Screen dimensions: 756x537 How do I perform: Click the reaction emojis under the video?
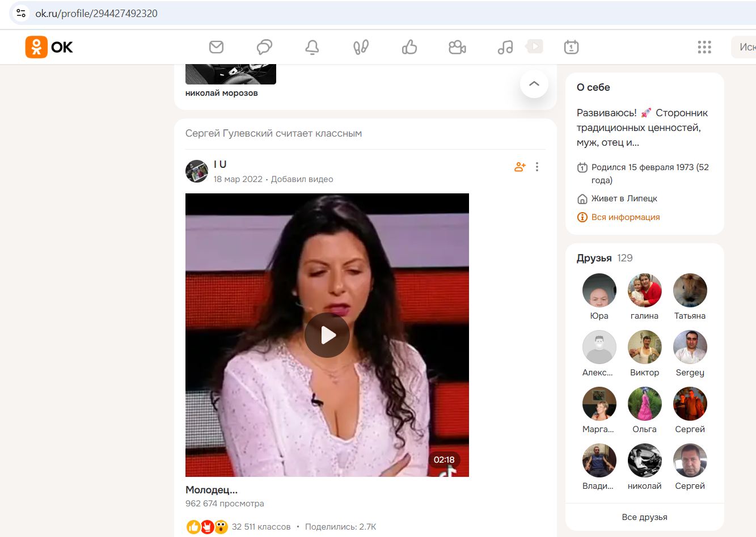coord(207,527)
